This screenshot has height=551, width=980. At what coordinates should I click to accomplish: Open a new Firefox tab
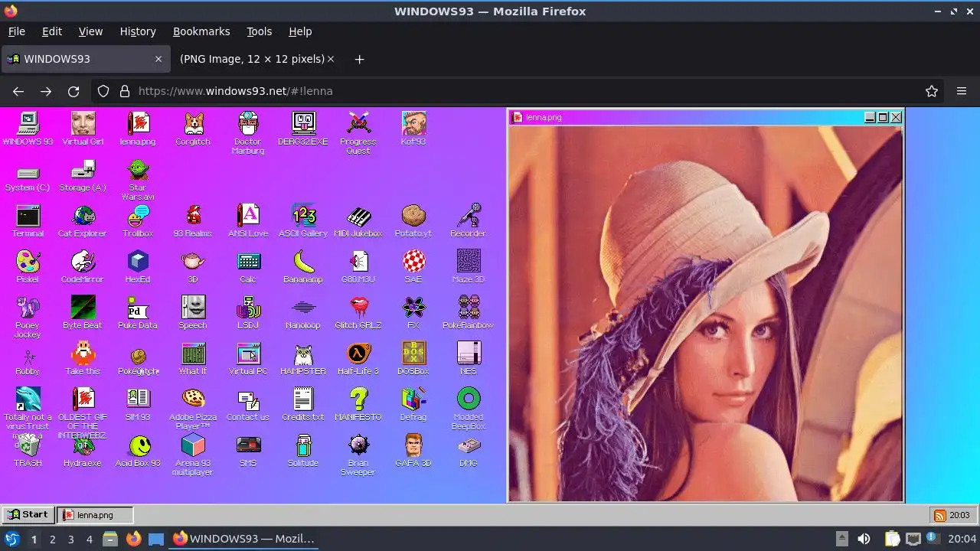pos(359,59)
